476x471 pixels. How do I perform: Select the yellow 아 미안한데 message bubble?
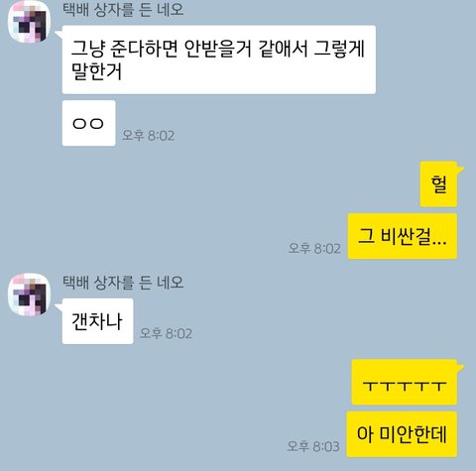[x=402, y=434]
